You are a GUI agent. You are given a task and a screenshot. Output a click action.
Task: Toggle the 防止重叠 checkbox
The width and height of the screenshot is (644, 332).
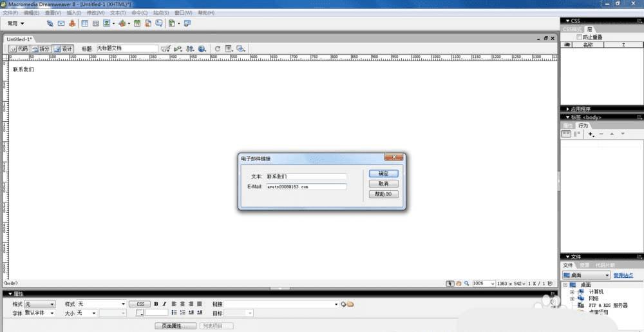click(x=579, y=37)
